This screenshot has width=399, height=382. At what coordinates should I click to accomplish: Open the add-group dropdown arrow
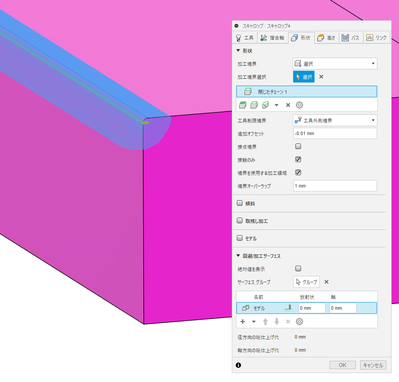[254, 322]
